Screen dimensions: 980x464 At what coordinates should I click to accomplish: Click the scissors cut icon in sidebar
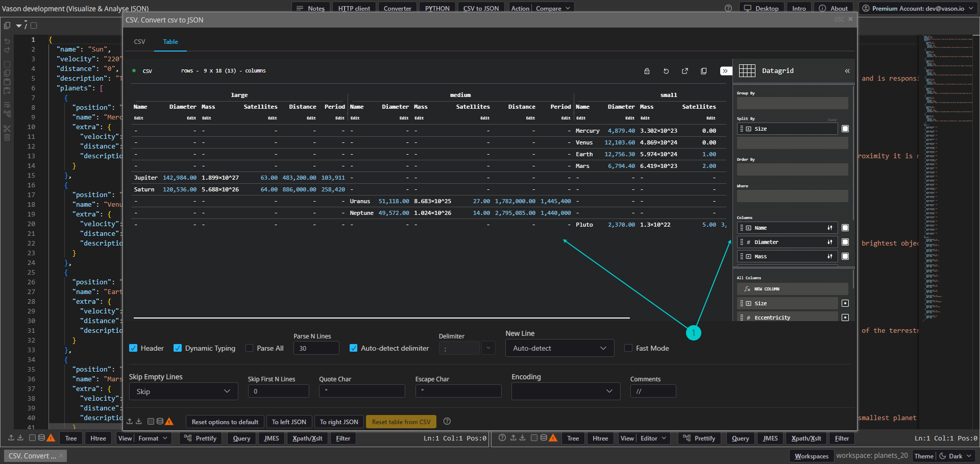click(7, 128)
